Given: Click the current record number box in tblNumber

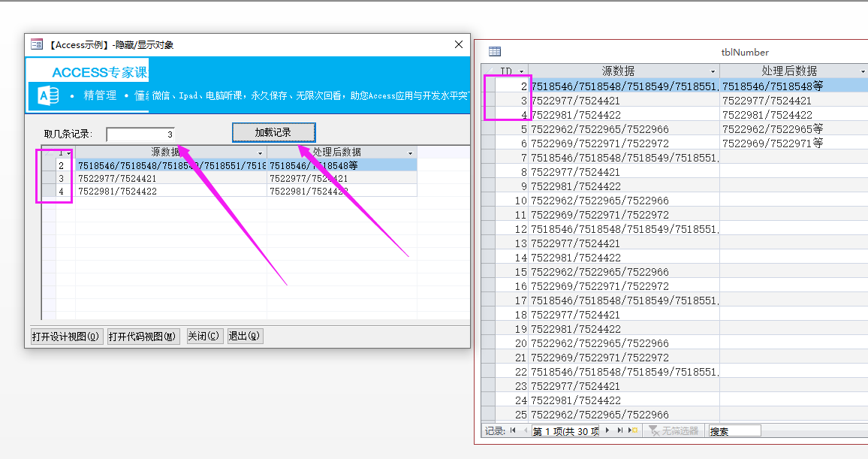Looking at the screenshot, I should 565,430.
